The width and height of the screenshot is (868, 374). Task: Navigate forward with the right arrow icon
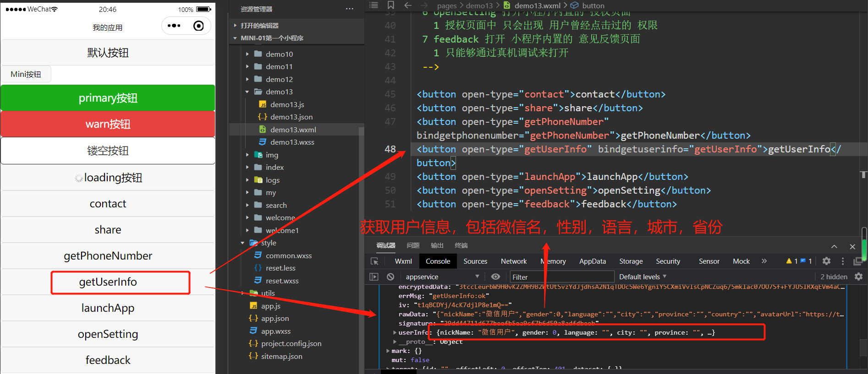pyautogui.click(x=424, y=5)
